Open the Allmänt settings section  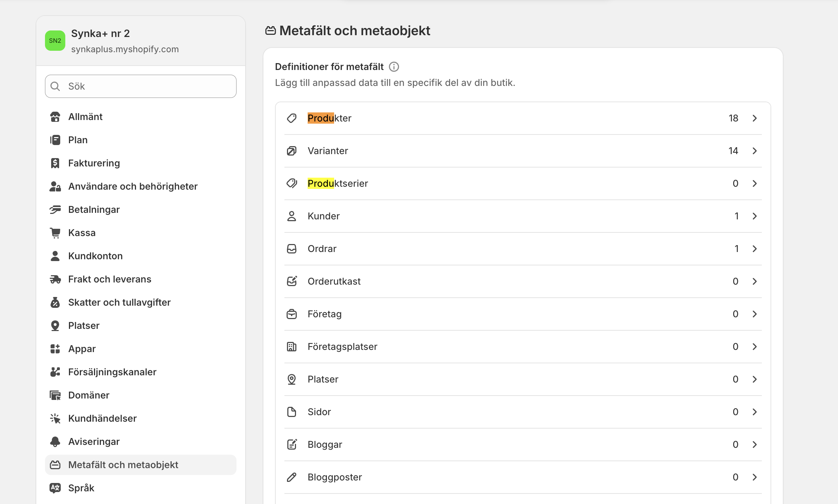[x=85, y=117]
